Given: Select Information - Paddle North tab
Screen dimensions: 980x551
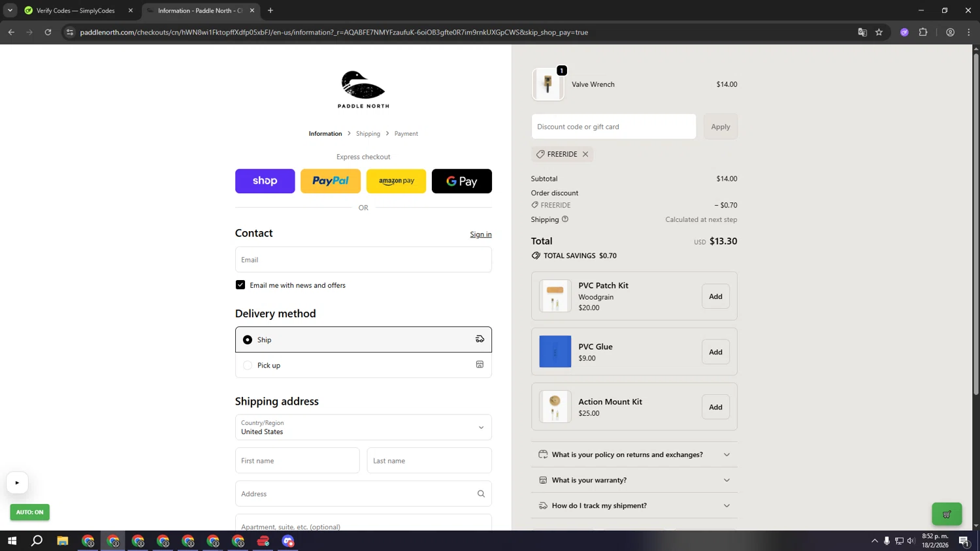Looking at the screenshot, I should point(200,10).
